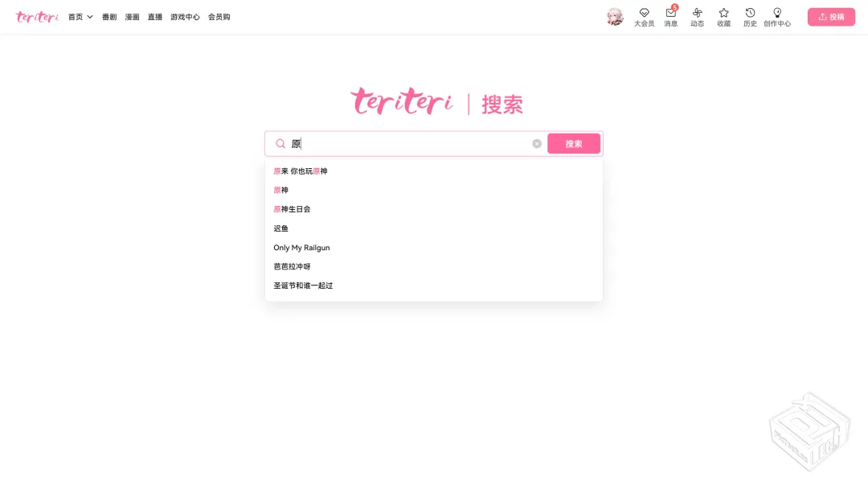Image resolution: width=868 pixels, height=489 pixels.
Task: Select suggestion 原神 from the dropdown list
Action: coord(280,190)
